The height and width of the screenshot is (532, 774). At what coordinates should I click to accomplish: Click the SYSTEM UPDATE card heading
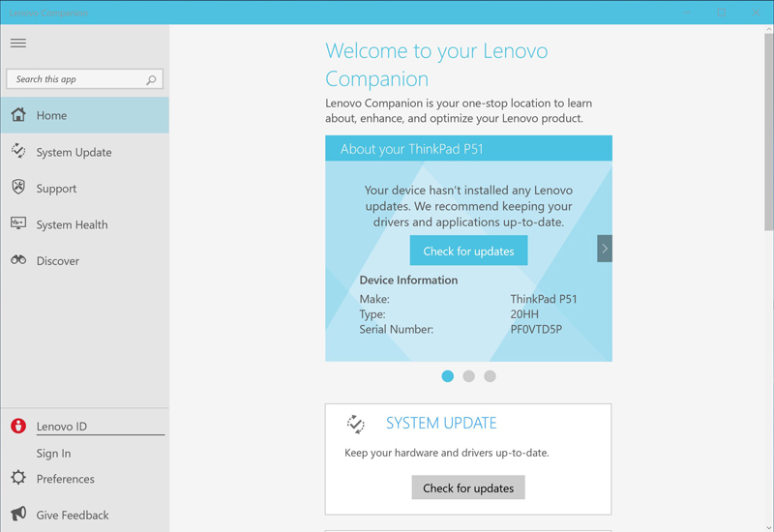tap(441, 423)
